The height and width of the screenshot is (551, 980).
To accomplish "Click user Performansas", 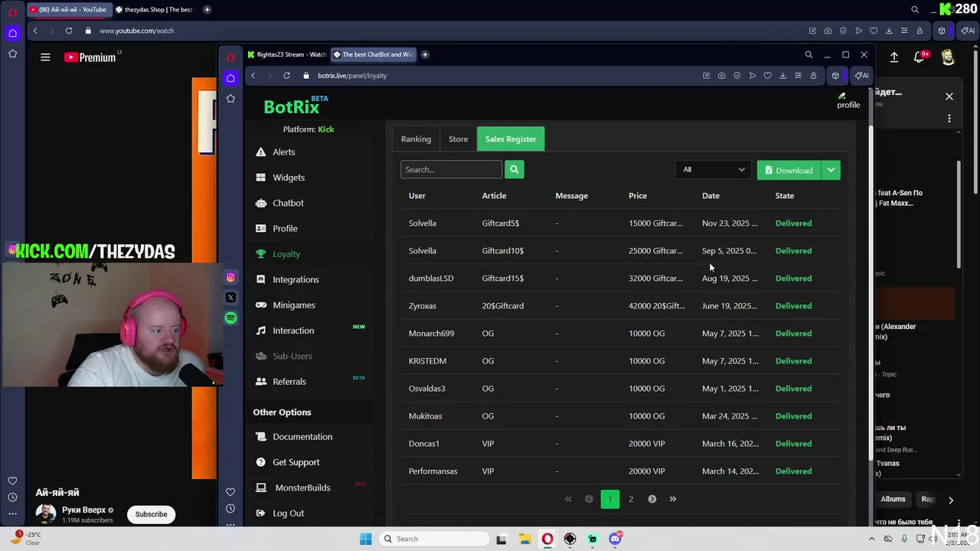I will click(x=433, y=471).
